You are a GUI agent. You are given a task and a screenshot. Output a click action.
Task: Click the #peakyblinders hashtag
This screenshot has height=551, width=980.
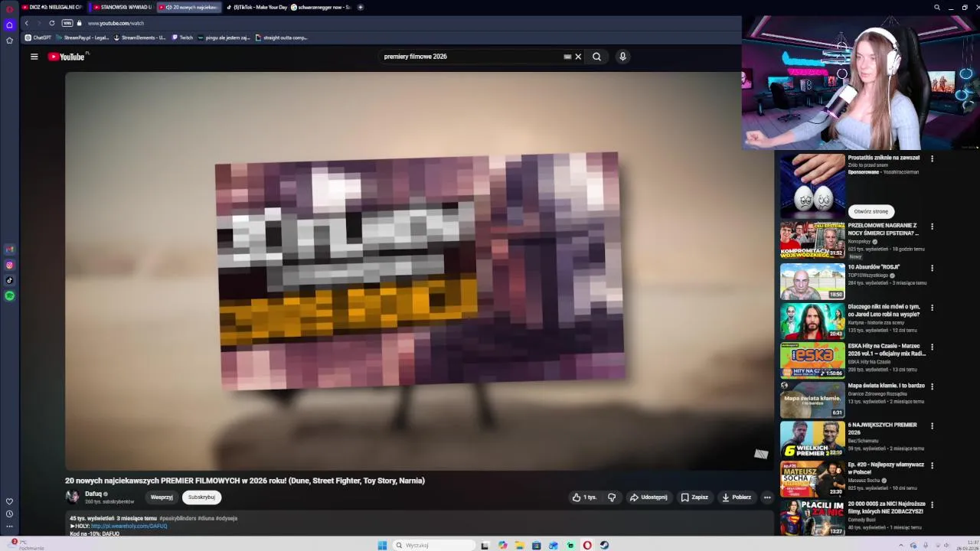coord(178,518)
